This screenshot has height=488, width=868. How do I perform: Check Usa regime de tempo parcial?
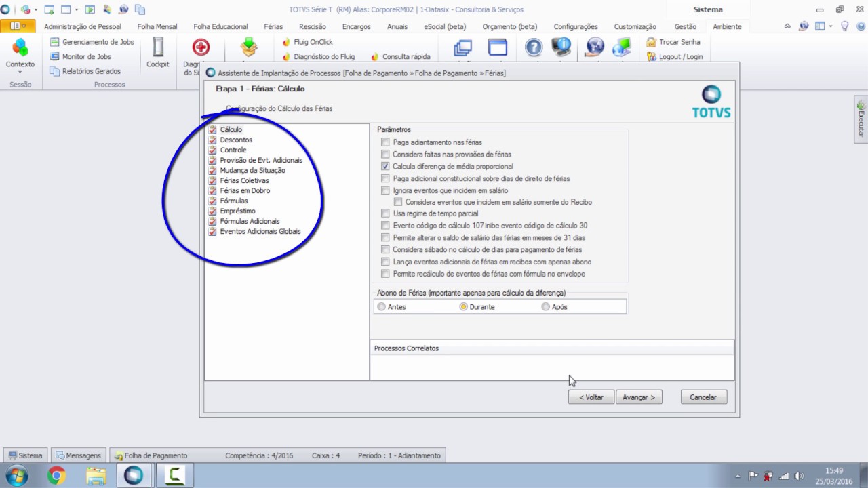click(386, 213)
